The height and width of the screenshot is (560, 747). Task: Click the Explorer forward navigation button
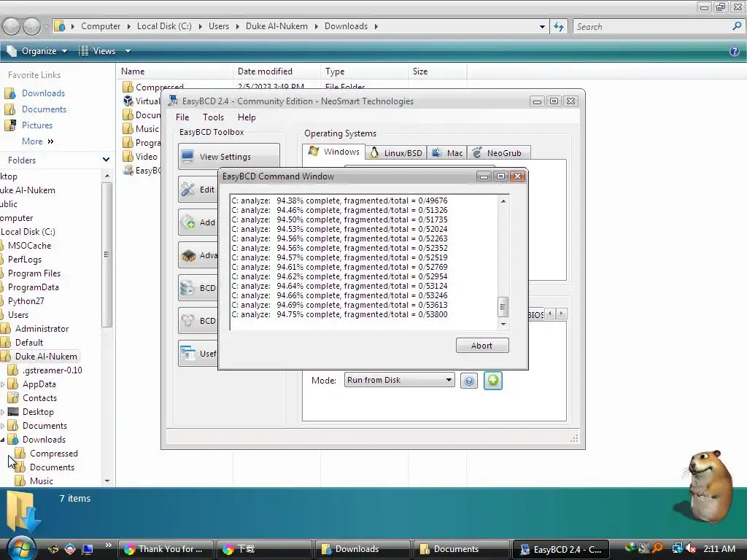coord(32,27)
